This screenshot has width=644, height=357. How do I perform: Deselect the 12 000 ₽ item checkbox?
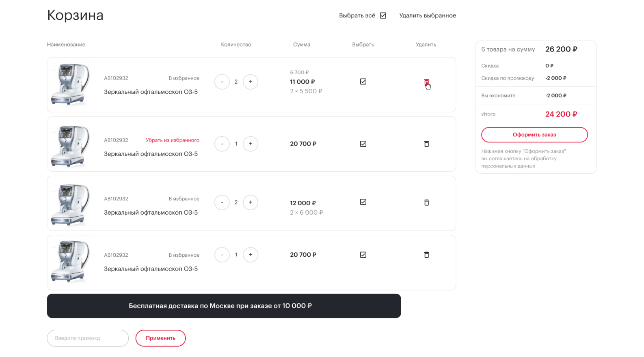point(363,202)
